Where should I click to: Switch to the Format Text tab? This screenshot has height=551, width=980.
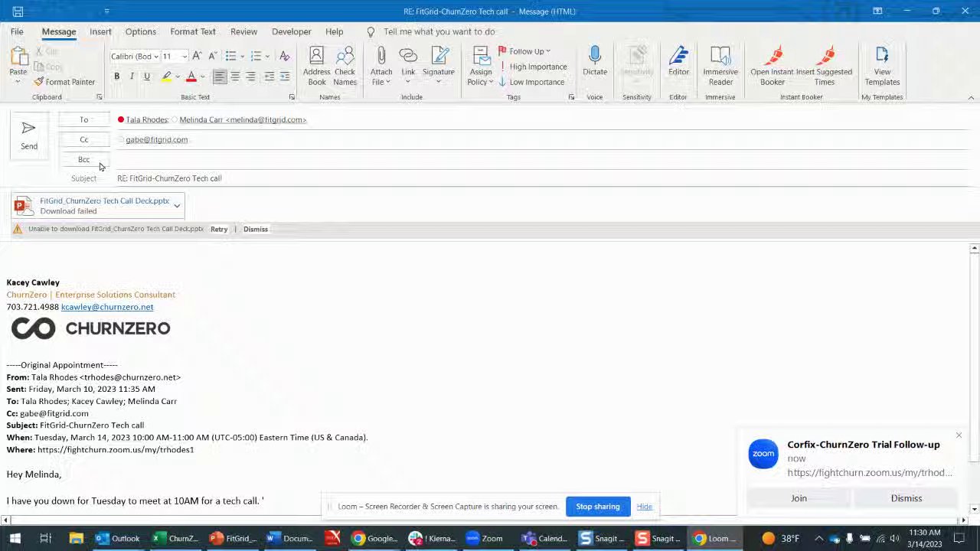(x=193, y=31)
